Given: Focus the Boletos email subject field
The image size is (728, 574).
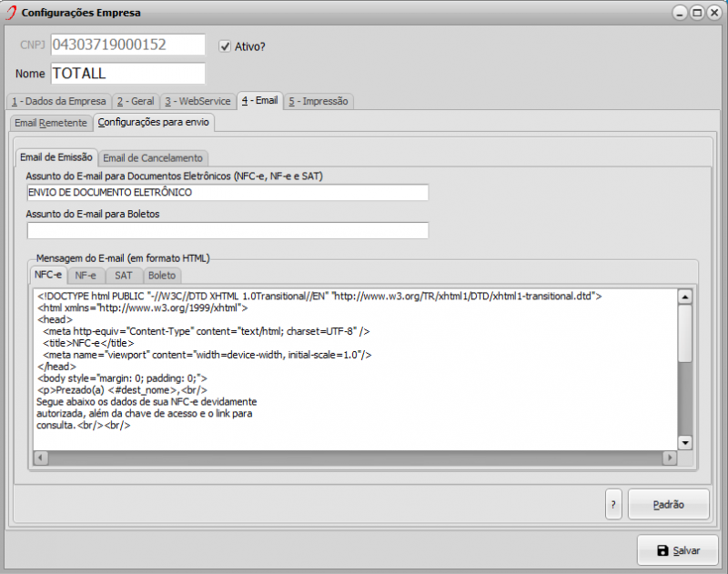Looking at the screenshot, I should 227,230.
